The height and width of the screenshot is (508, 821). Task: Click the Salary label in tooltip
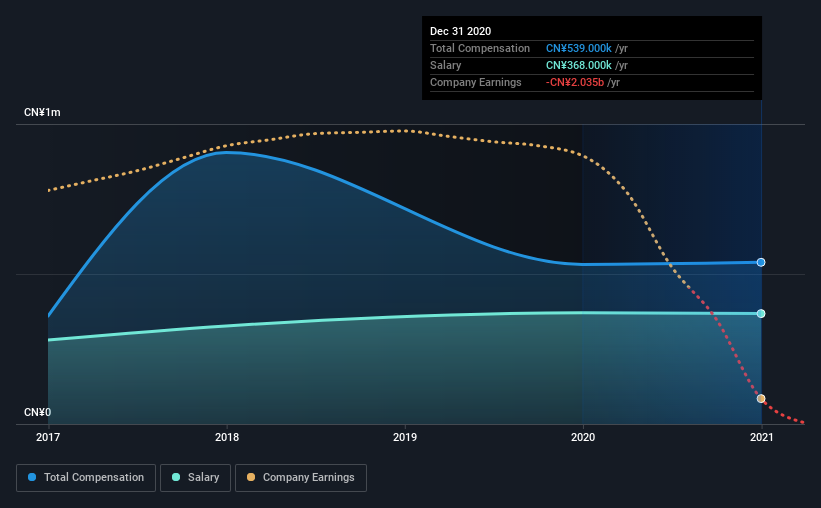446,65
